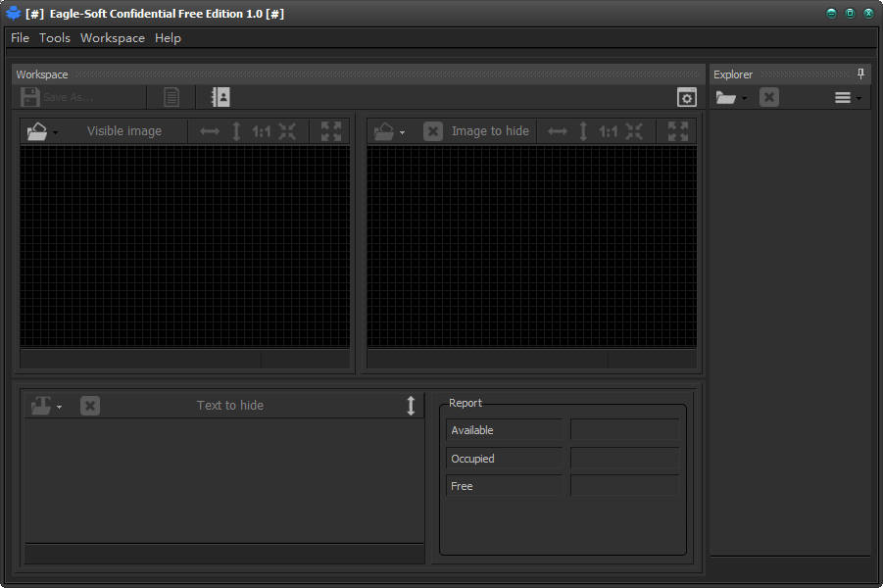Click inside the Text to hide text area
The width and height of the screenshot is (883, 588).
pos(224,480)
